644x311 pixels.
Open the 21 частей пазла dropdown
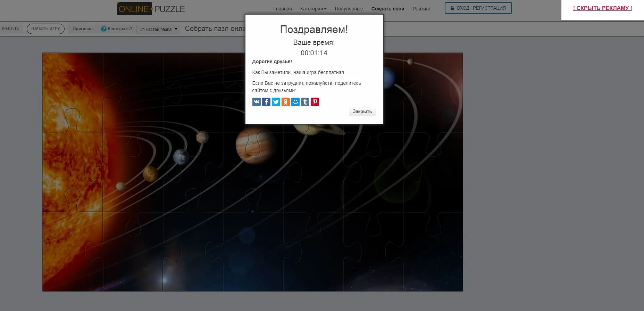(159, 29)
